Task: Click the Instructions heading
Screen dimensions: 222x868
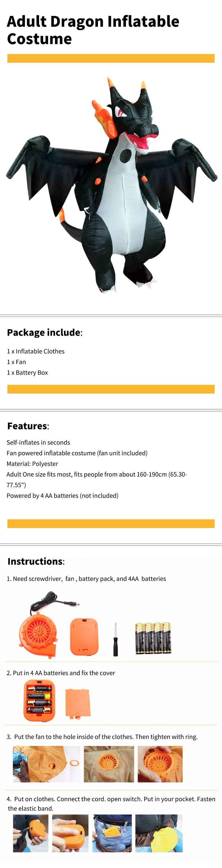Action: (x=36, y=561)
